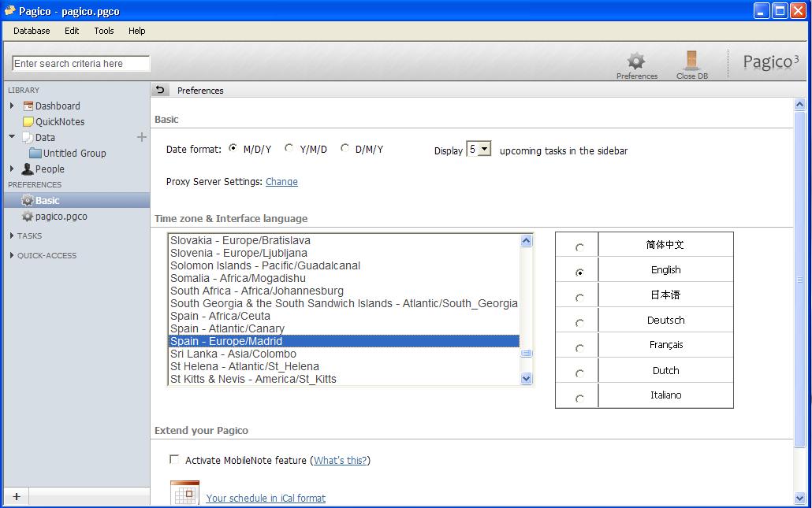Select Somalia - Africa/Mogadishu time zone
Viewport: 812px width, 508px height.
pos(345,278)
